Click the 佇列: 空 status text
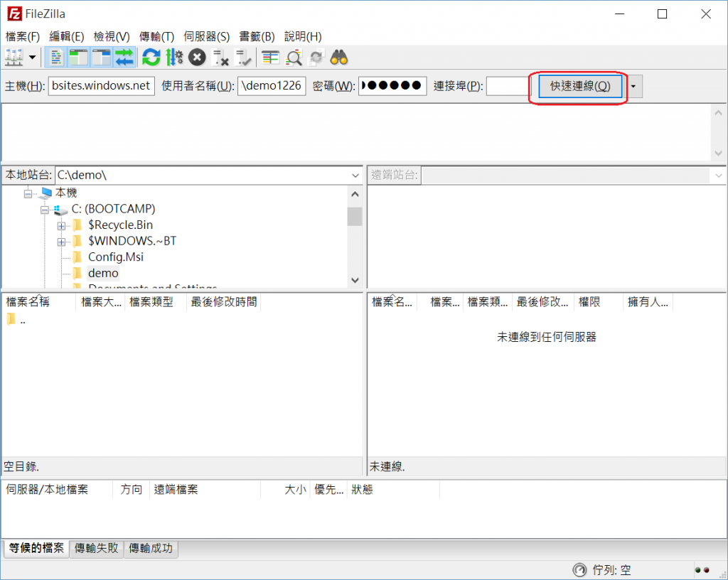 click(611, 570)
